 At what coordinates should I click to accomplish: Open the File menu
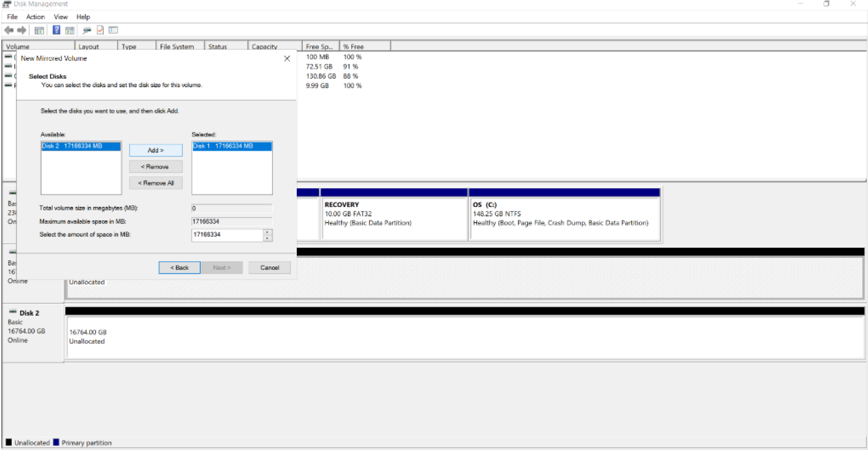pyautogui.click(x=12, y=17)
